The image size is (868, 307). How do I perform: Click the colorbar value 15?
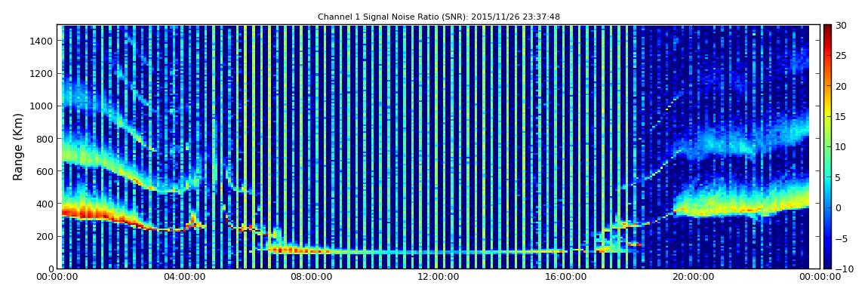point(841,116)
